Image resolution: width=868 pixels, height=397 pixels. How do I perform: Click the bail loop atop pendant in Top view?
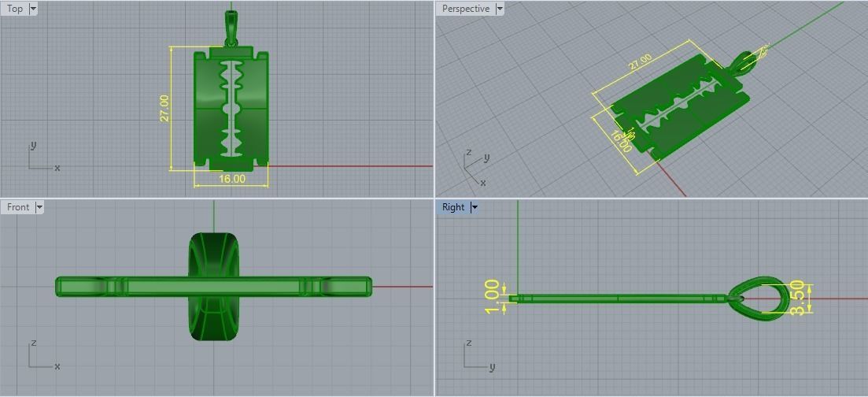[x=231, y=28]
